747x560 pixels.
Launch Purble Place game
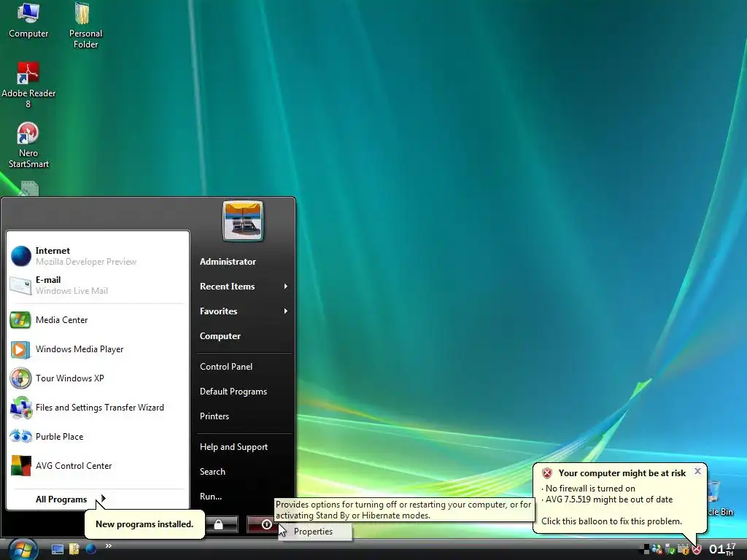click(97, 436)
